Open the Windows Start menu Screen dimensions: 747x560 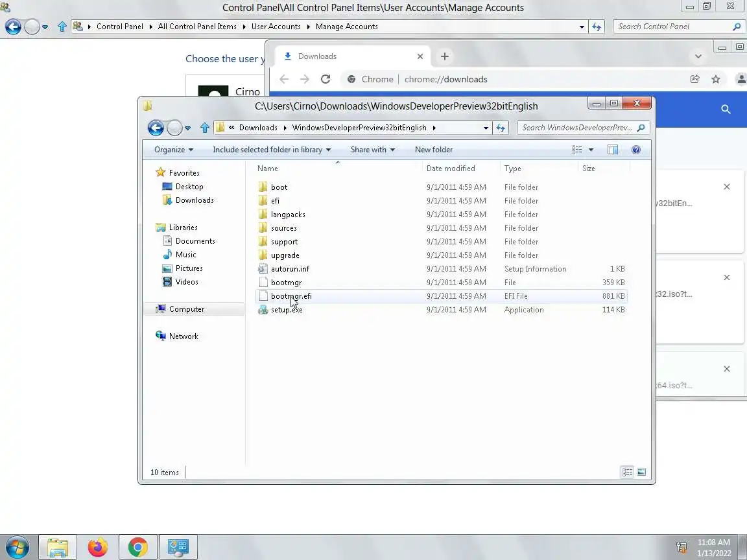[x=17, y=547]
